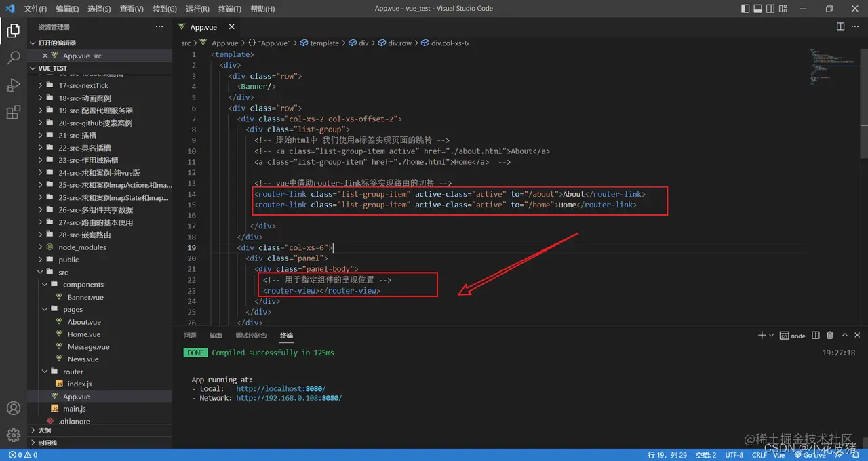Expand the 28-src-嵌套路由 folder chevron

click(x=41, y=235)
